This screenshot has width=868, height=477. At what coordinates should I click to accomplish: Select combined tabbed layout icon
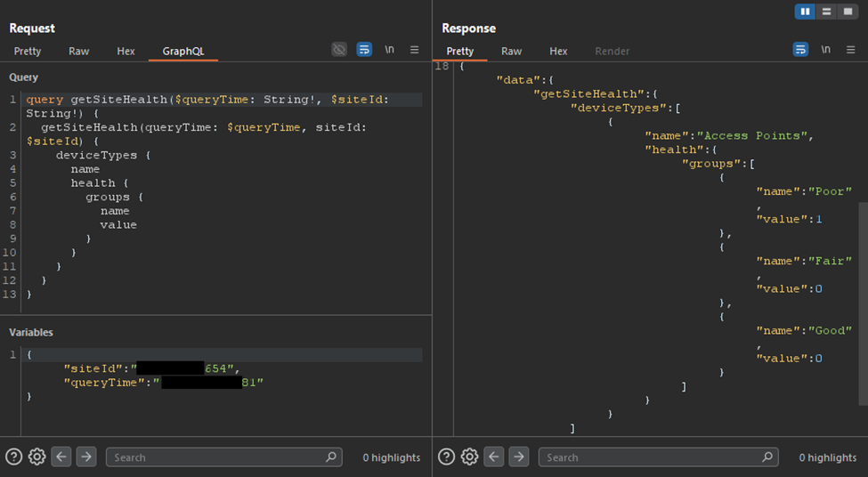pyautogui.click(x=848, y=11)
